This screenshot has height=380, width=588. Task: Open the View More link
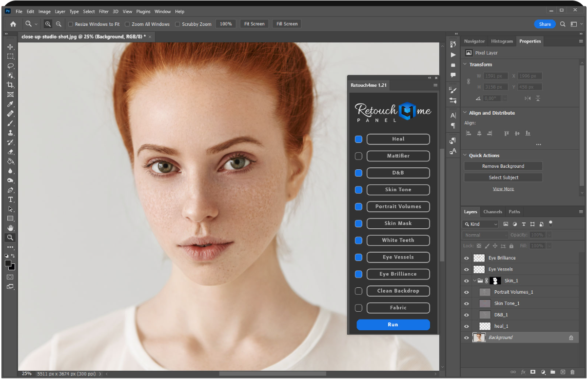pos(503,189)
